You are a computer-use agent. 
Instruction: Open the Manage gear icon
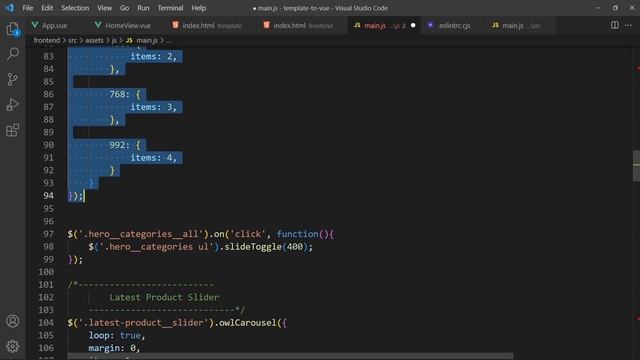pos(13,346)
